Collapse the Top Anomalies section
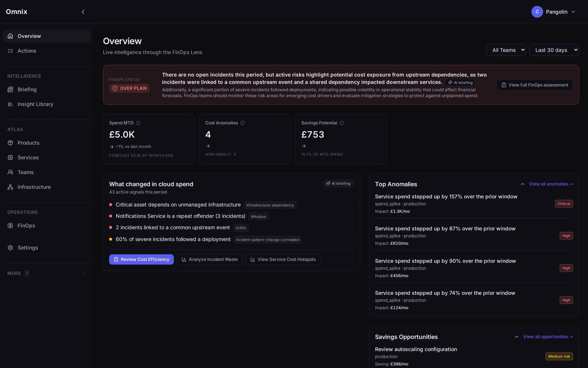Screen dimensions: 588x368 click(x=523, y=184)
